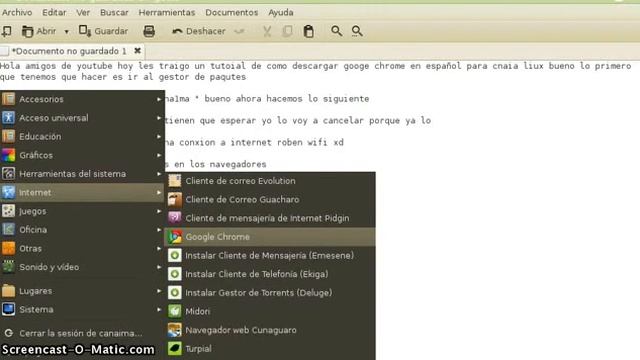
Task: Click the Accesorios category icon
Action: [8, 99]
